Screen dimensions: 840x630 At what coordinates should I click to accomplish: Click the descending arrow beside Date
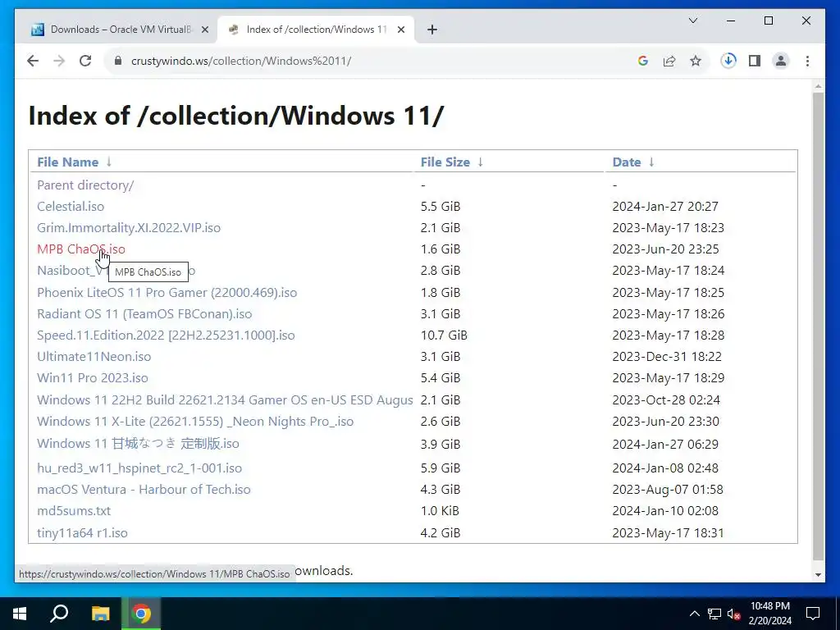click(x=651, y=162)
